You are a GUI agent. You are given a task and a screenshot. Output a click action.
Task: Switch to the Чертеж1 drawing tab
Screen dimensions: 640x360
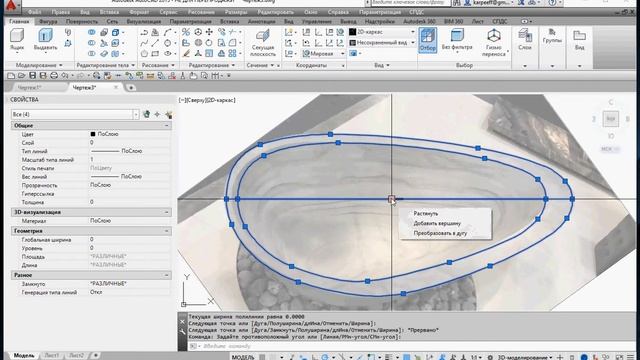point(29,87)
